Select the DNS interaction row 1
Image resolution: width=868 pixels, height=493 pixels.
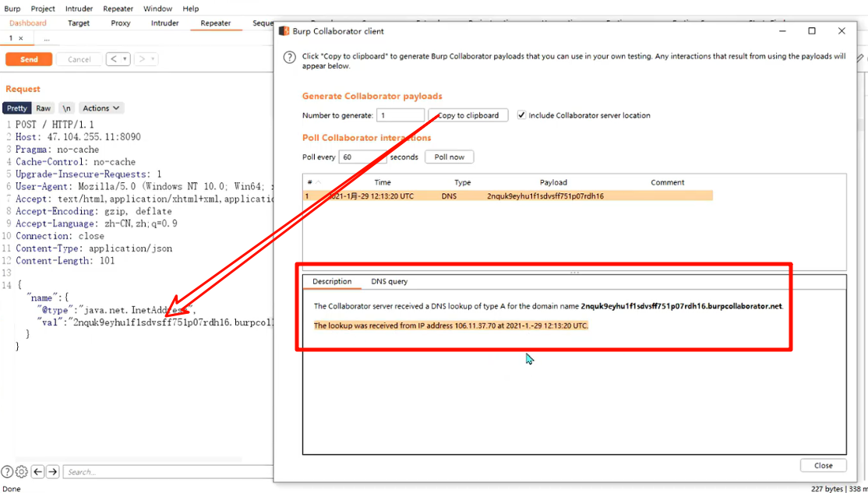(507, 195)
